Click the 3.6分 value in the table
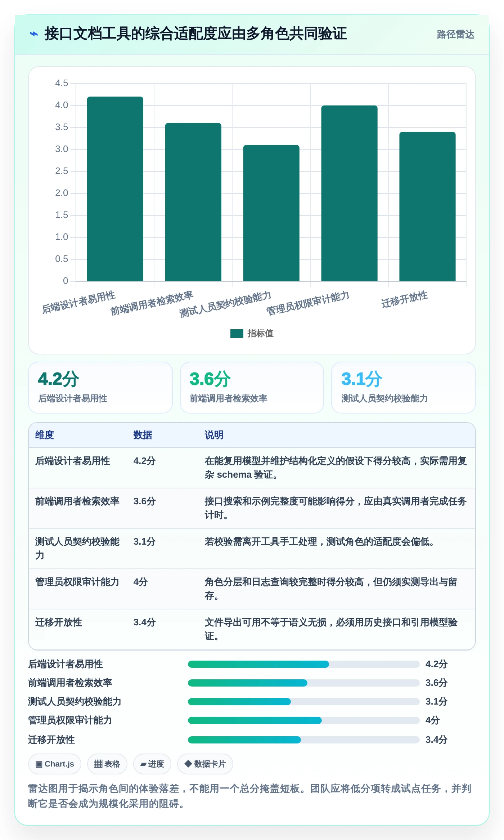This screenshot has width=504, height=840. tap(145, 501)
